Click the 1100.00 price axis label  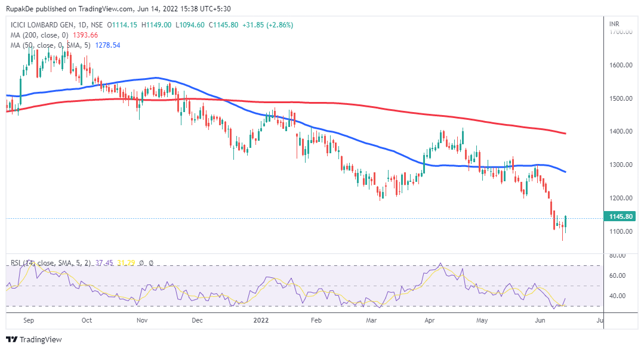[621, 231]
